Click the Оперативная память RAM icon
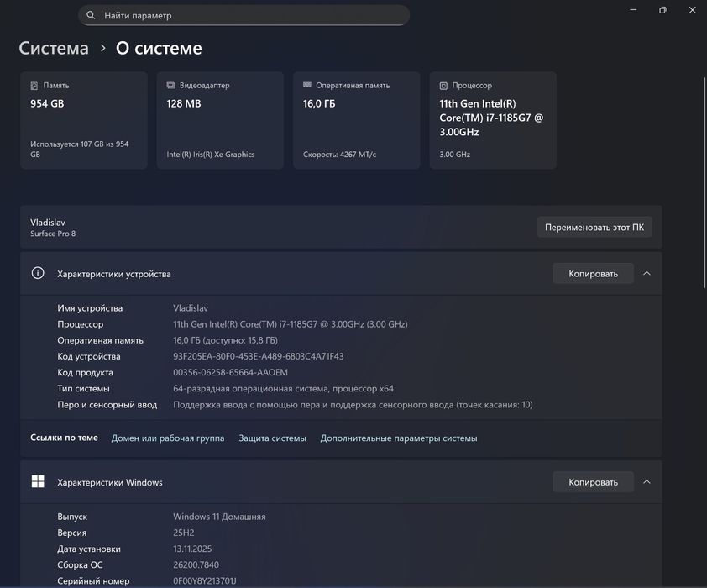The image size is (707, 588). (x=307, y=86)
